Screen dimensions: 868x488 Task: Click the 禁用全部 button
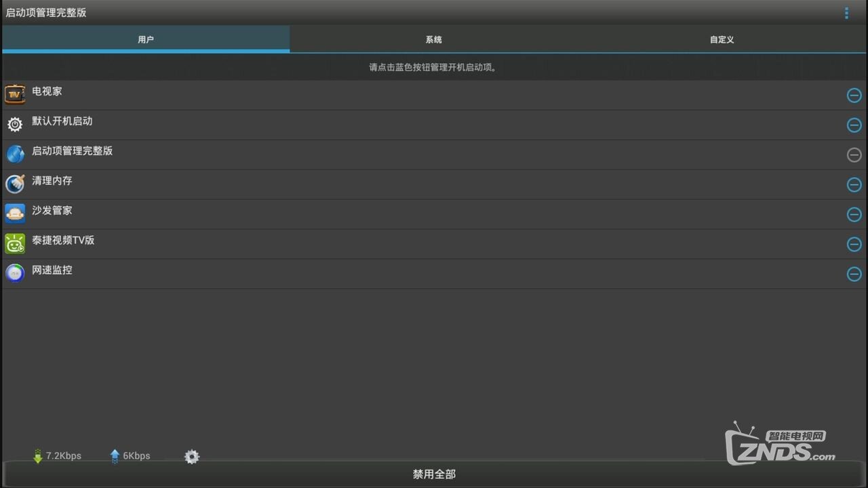pyautogui.click(x=434, y=474)
